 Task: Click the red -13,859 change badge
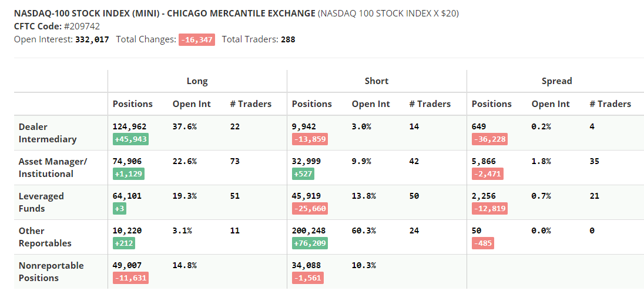(x=310, y=139)
